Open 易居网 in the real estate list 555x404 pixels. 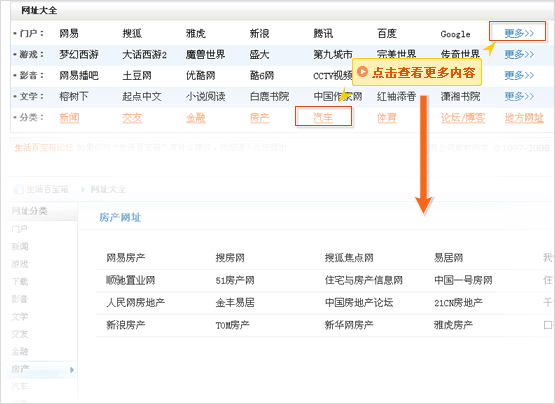pos(448,257)
